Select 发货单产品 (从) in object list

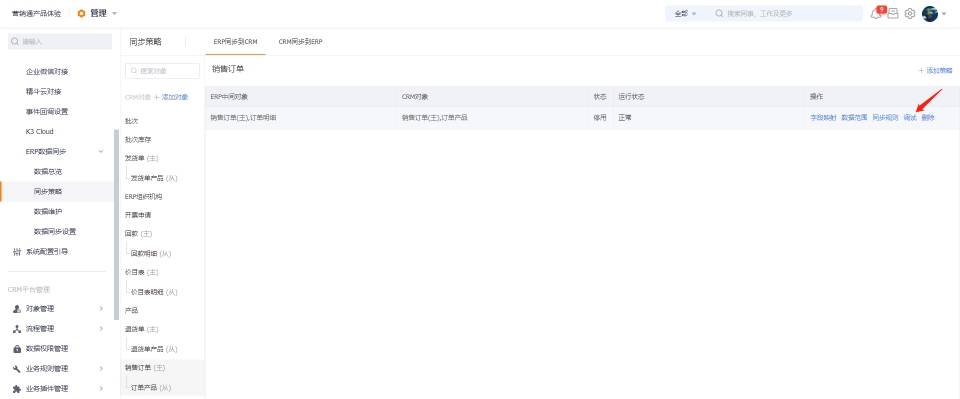click(x=154, y=178)
